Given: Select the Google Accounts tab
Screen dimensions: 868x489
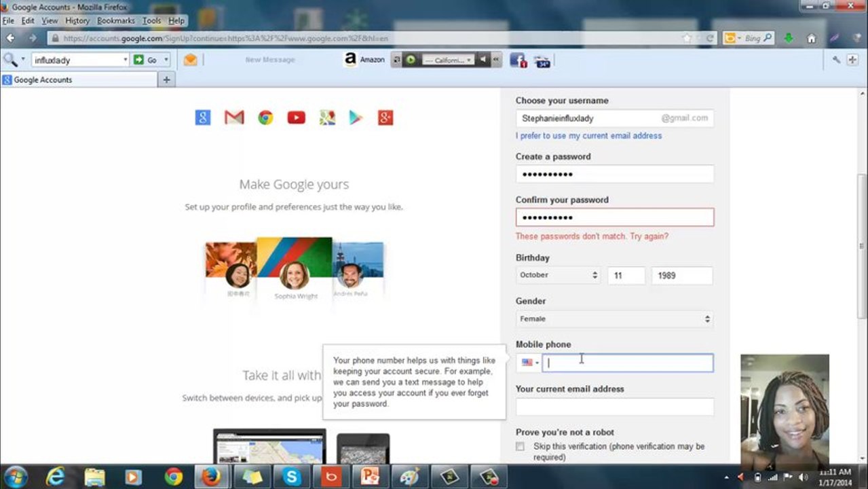Looking at the screenshot, I should click(x=79, y=79).
